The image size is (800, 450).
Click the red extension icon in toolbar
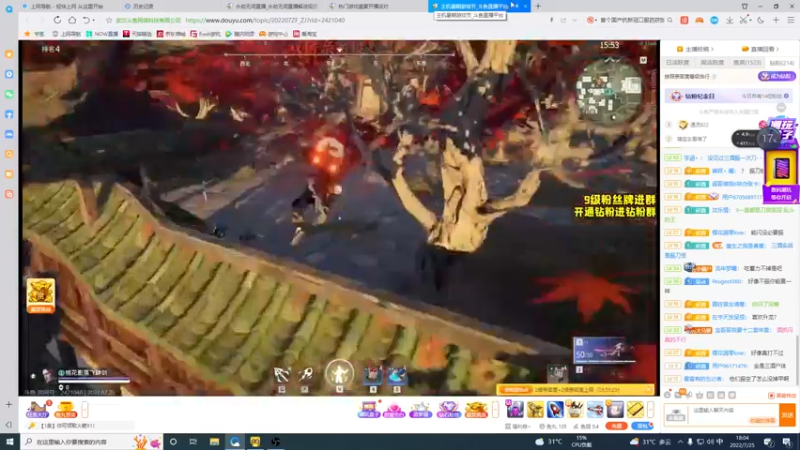[684, 20]
